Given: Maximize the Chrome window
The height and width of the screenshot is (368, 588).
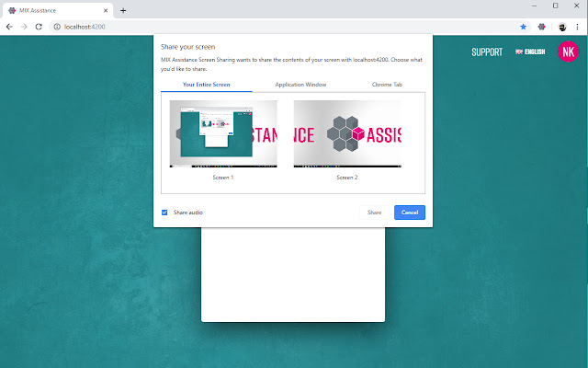Looking at the screenshot, I should pyautogui.click(x=555, y=6).
